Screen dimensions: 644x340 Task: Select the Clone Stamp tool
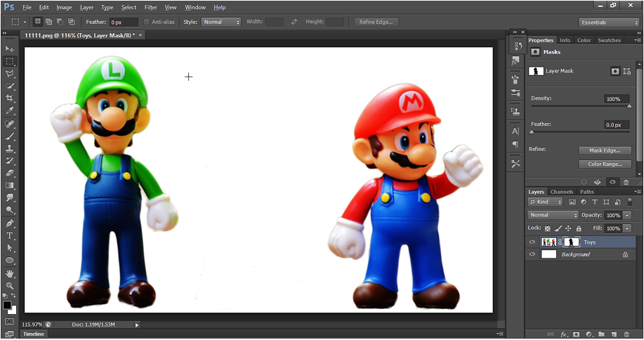tap(9, 149)
